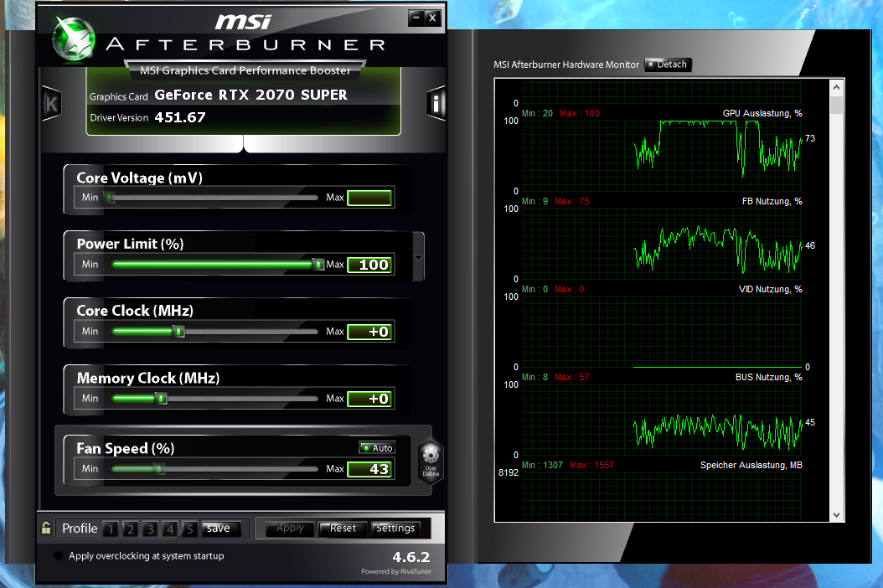Click the BUS Nutzung graph
Viewport: 883px width, 588px height.
pyautogui.click(x=662, y=420)
